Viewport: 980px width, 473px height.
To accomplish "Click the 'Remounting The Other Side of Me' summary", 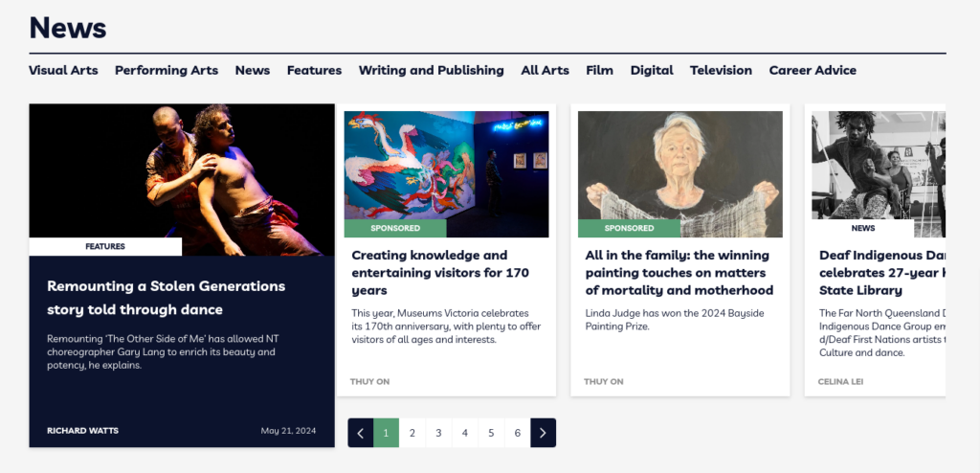I will click(163, 352).
